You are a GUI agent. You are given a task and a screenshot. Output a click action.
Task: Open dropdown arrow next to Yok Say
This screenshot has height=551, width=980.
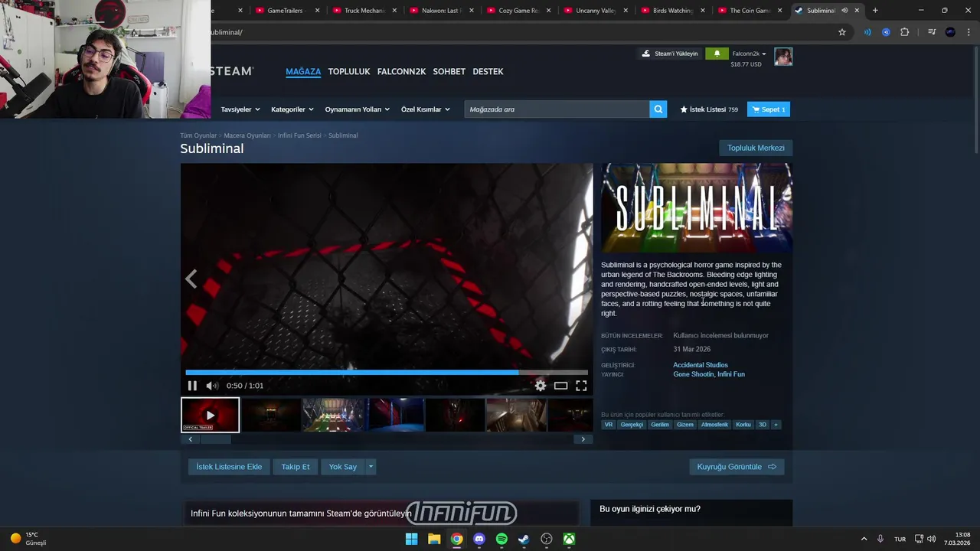pos(371,467)
